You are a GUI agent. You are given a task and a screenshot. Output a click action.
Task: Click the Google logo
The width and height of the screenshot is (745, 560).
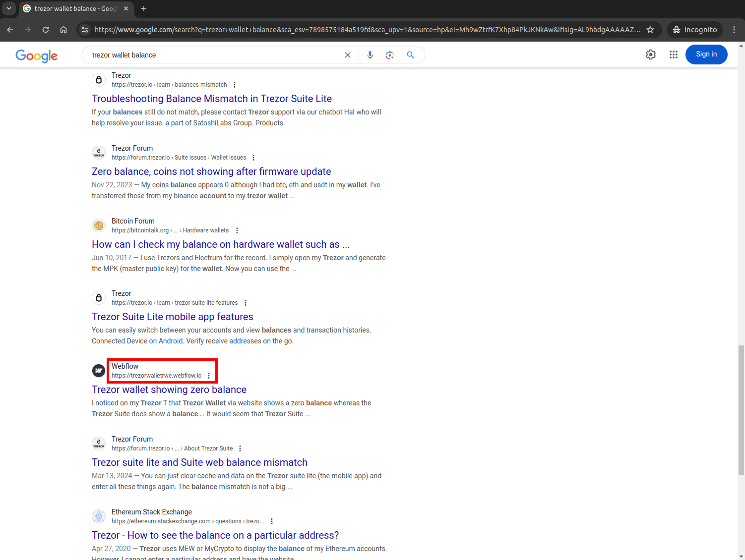coord(37,56)
